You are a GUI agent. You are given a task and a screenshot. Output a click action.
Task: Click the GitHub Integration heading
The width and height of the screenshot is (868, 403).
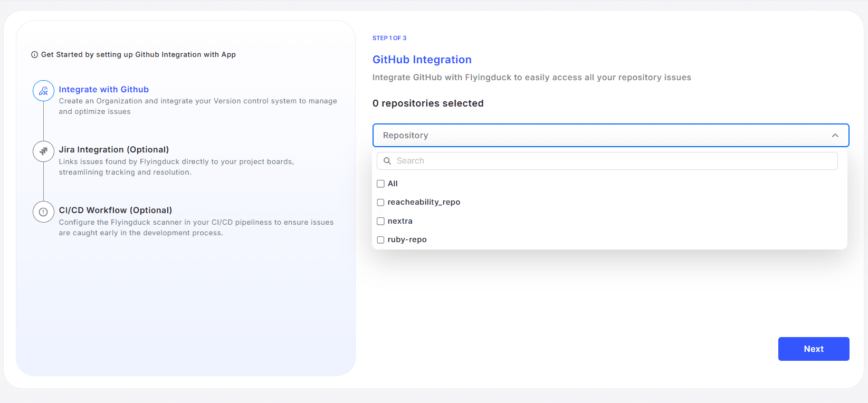click(x=422, y=60)
